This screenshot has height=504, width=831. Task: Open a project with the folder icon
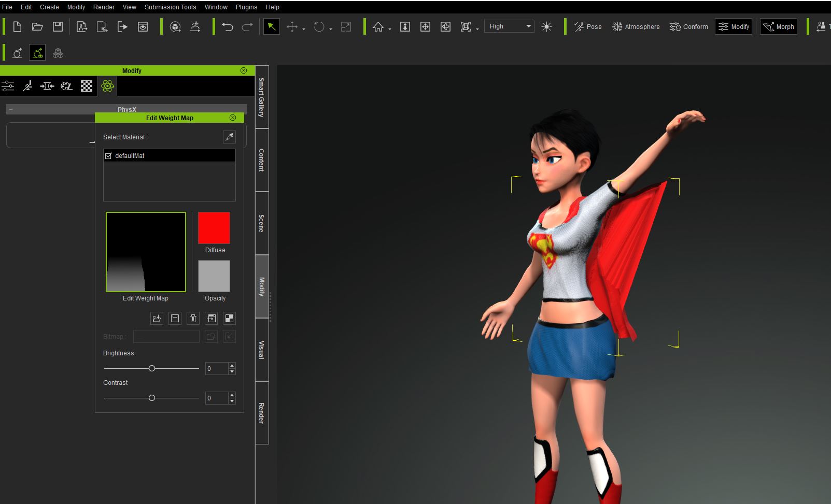(37, 27)
